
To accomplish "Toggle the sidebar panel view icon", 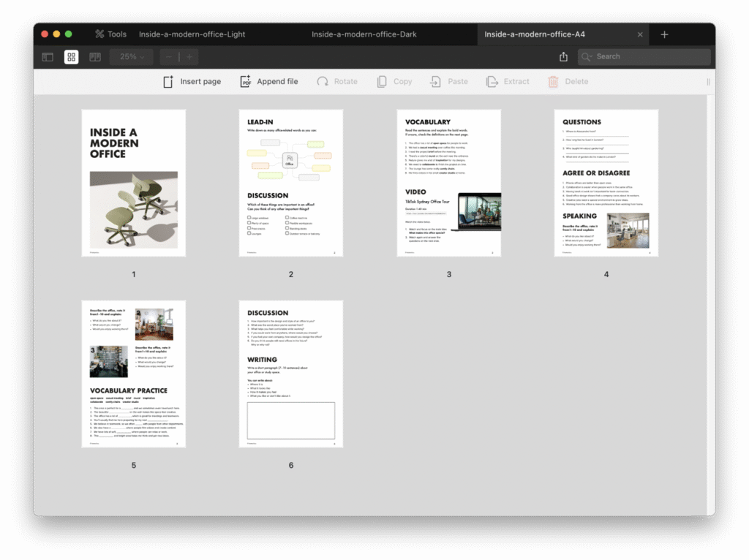I will 48,57.
